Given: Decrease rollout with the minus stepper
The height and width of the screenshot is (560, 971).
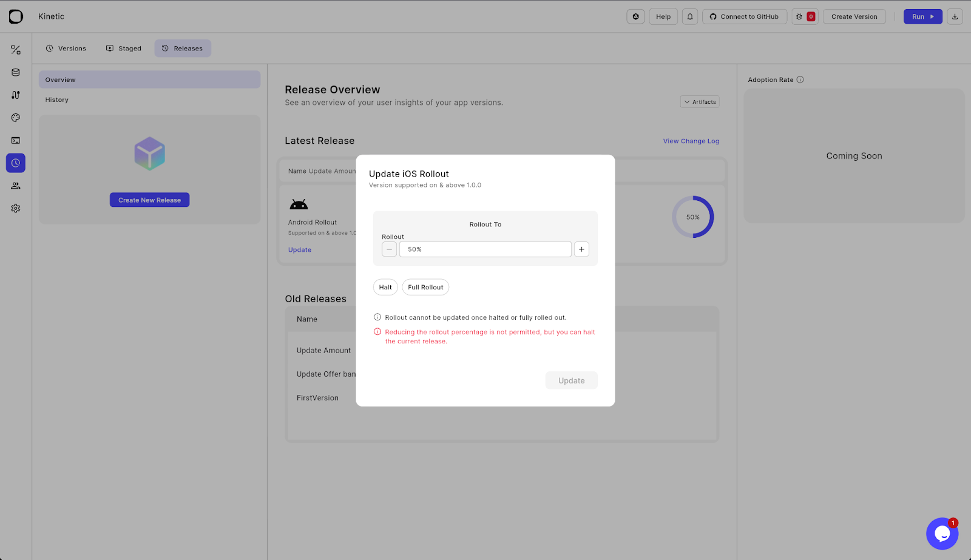Looking at the screenshot, I should [x=389, y=249].
